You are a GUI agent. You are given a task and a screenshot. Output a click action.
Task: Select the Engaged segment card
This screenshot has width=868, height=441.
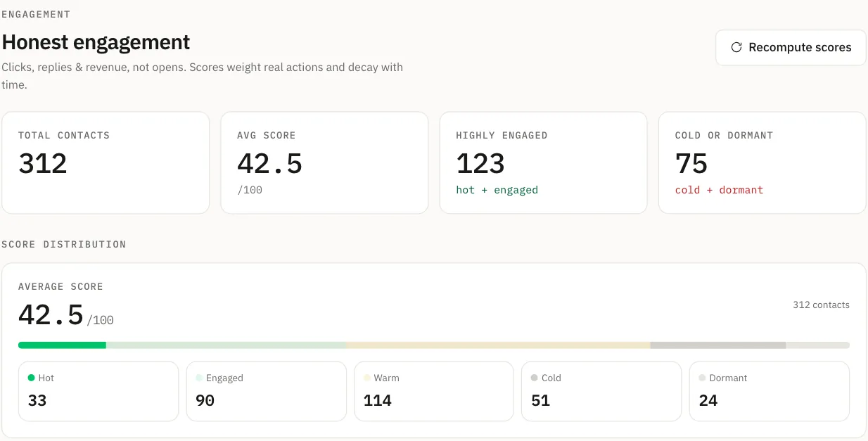pyautogui.click(x=266, y=391)
